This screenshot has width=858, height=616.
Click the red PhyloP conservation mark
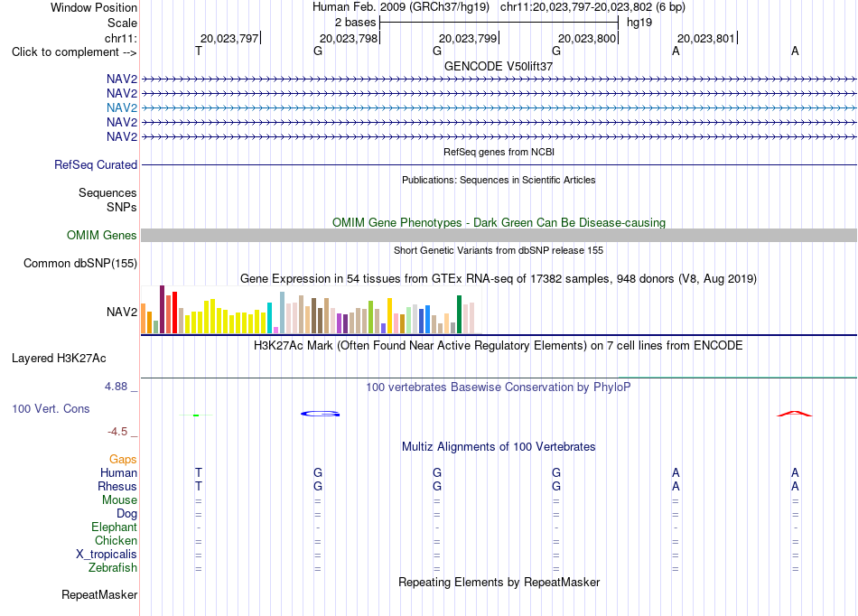point(795,414)
